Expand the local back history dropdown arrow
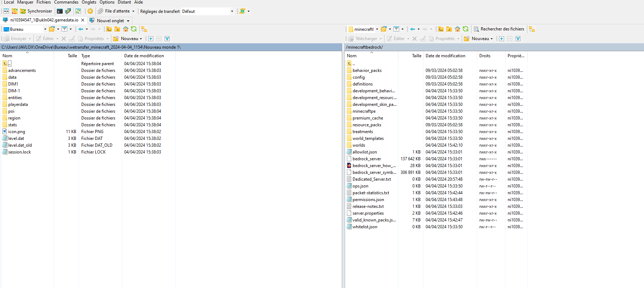644x288 pixels. [x=87, y=29]
